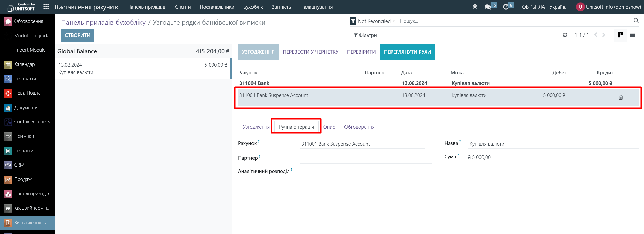Open Нова Пошта in the sidebar
644x234 pixels.
[x=27, y=93]
